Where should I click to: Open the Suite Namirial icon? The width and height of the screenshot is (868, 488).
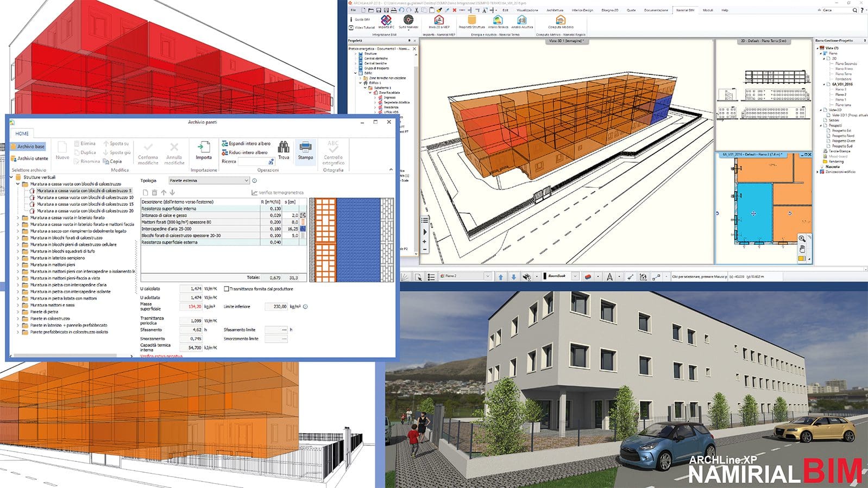(x=408, y=20)
